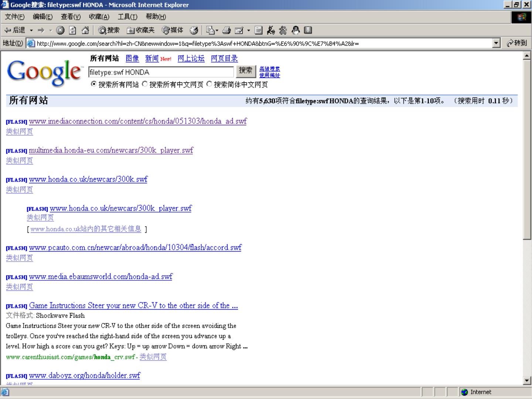Open the www.honda.co.uk/newcars/300k.swf result
This screenshot has height=399, width=532.
tap(88, 180)
